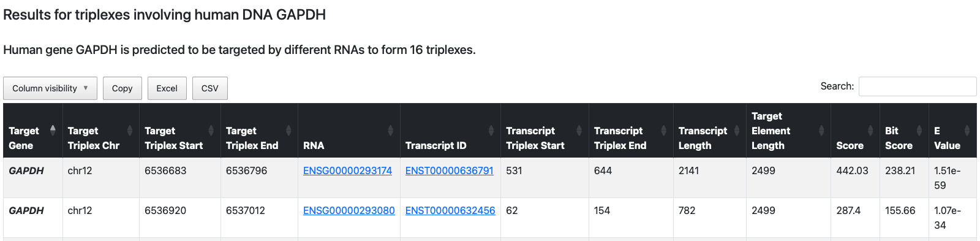This screenshot has height=241, width=980.
Task: Sort by Transcript ID arrow icon
Action: pyautogui.click(x=491, y=130)
